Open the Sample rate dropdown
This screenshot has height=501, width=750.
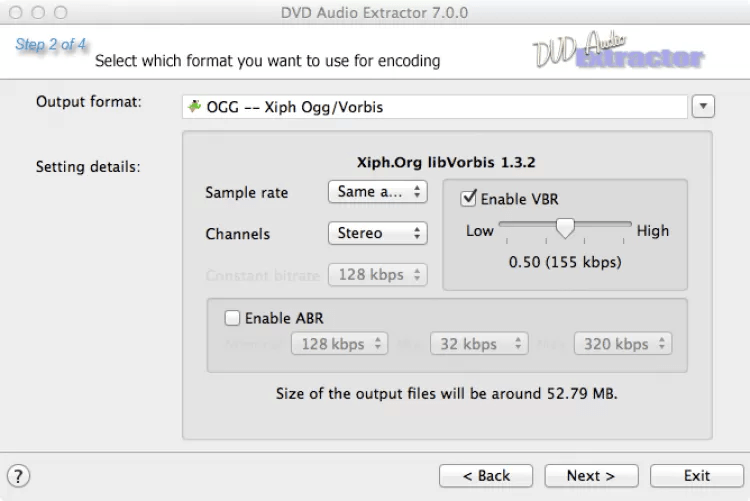click(x=377, y=191)
